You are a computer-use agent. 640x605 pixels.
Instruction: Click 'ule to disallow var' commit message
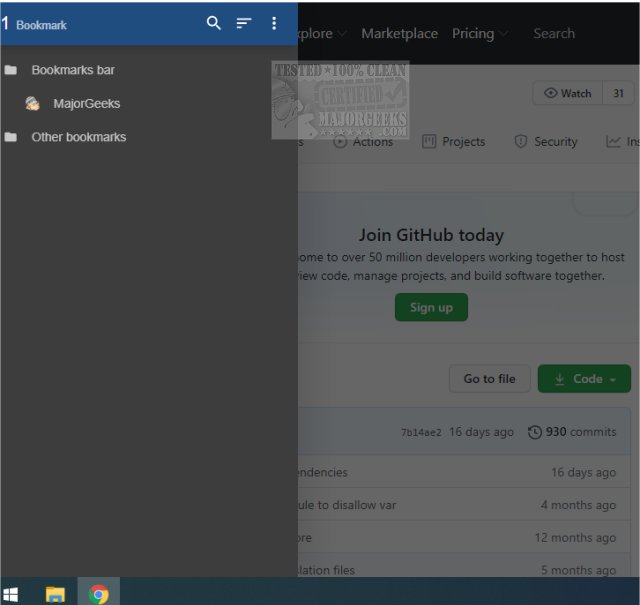click(347, 505)
